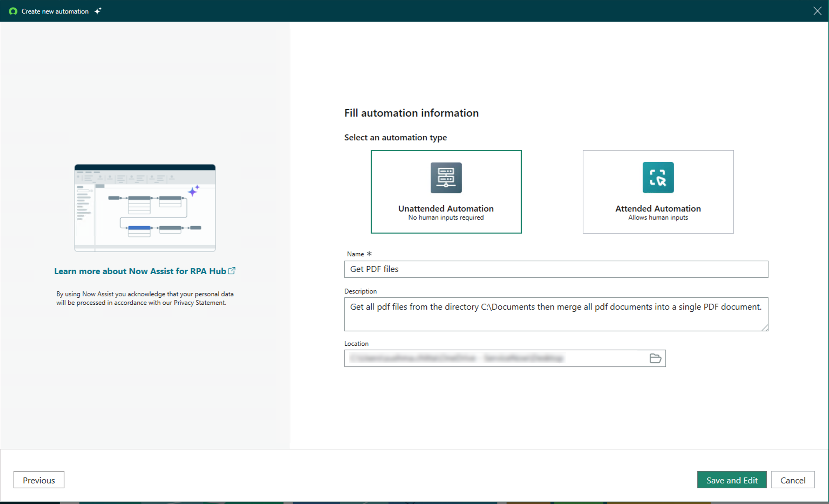Click the 'Select an automation type' label

point(395,138)
